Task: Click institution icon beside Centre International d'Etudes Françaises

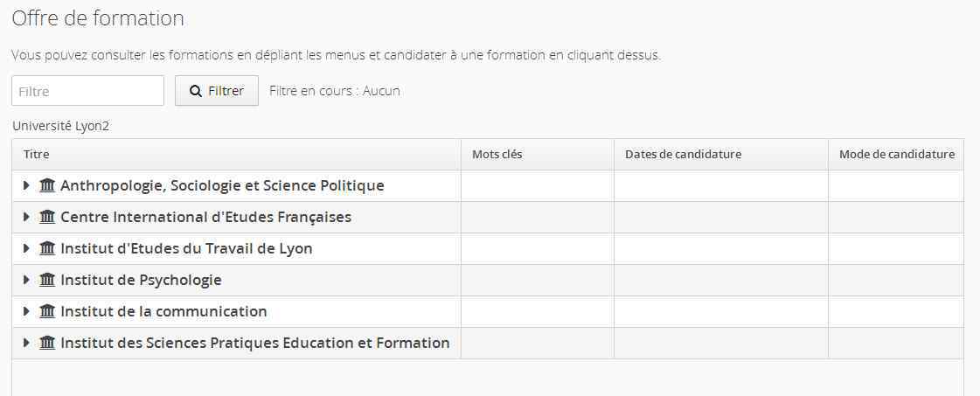Action: coord(47,217)
